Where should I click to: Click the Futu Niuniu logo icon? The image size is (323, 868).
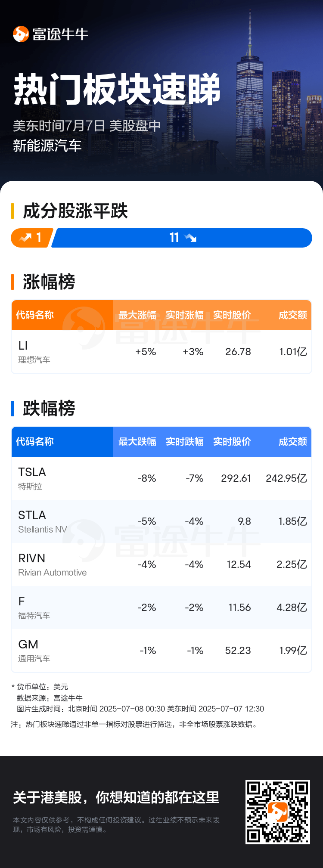coord(21,34)
